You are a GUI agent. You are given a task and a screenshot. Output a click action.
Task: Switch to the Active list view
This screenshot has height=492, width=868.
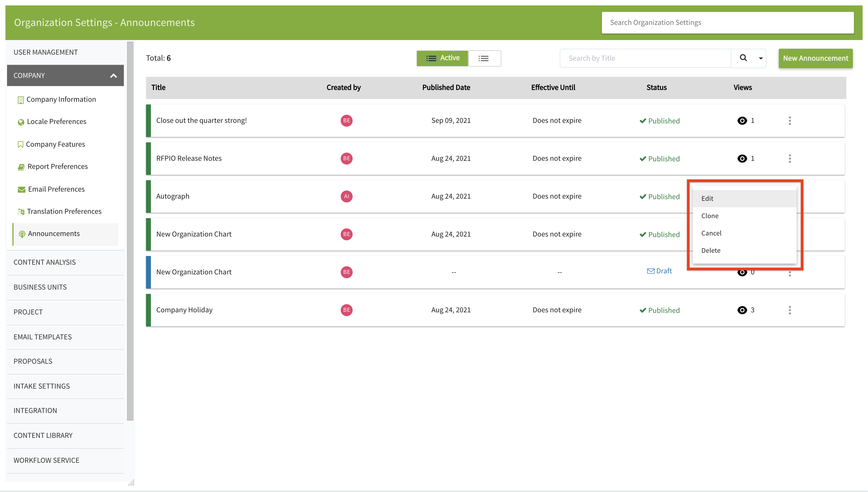pos(442,58)
